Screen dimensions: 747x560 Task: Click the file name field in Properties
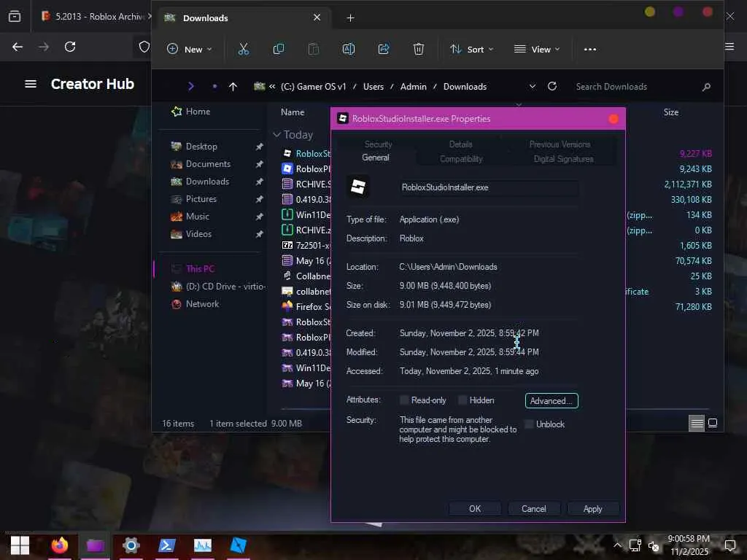489,187
